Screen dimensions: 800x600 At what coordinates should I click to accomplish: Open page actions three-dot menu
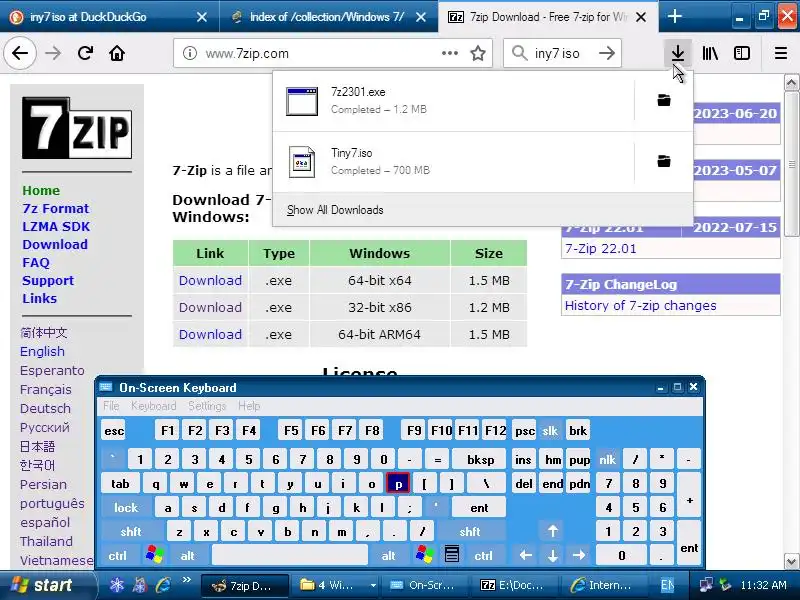click(449, 53)
